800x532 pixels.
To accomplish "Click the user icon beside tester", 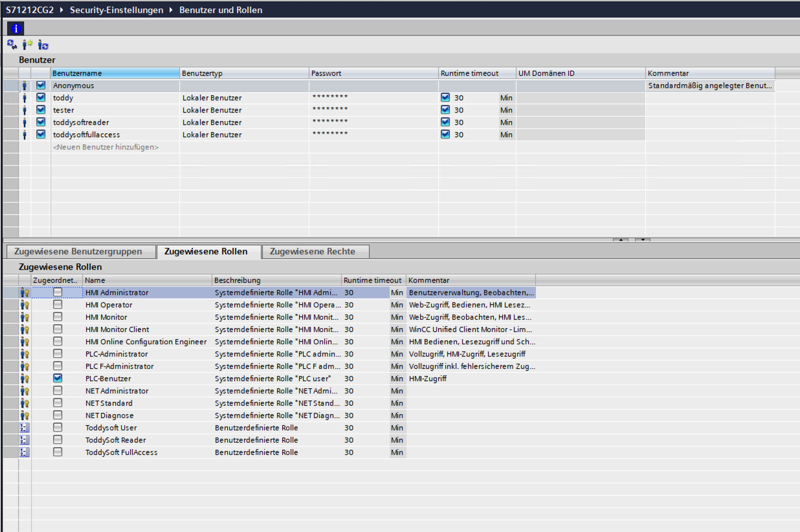I will tap(25, 110).
